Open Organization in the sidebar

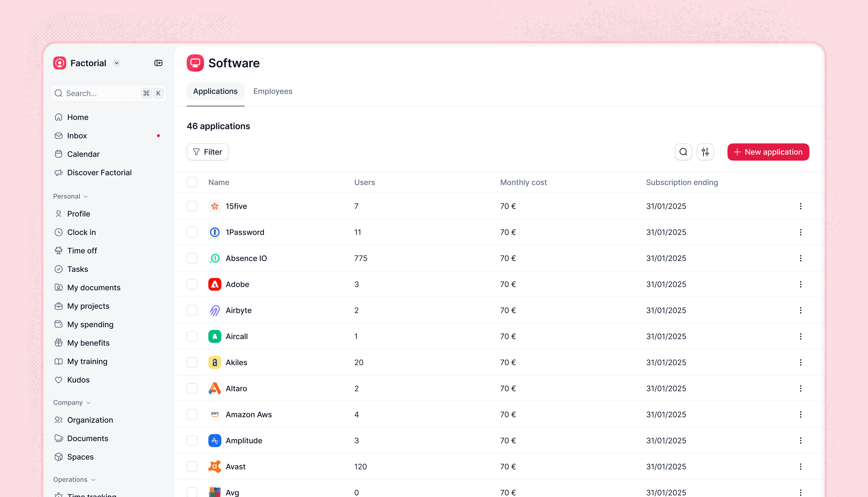coord(108,420)
